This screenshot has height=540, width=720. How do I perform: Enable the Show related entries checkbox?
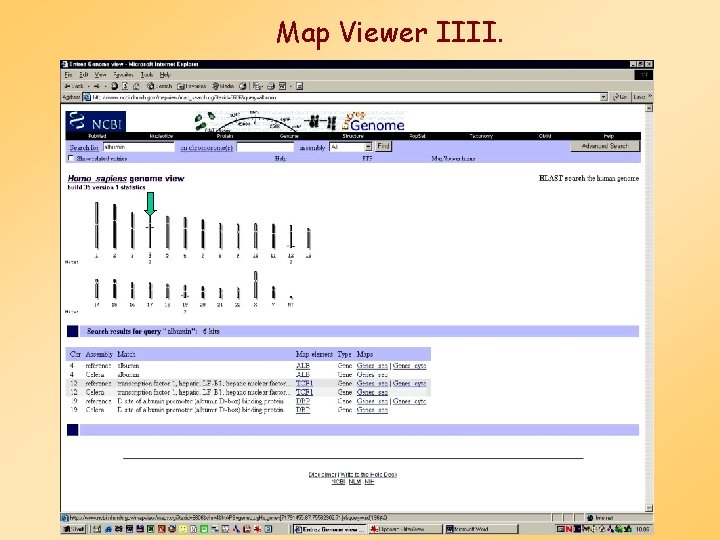pyautogui.click(x=71, y=158)
